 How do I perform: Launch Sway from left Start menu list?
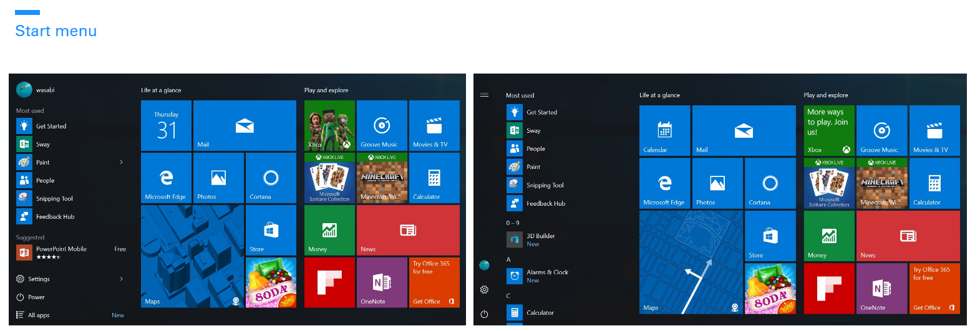tap(71, 144)
